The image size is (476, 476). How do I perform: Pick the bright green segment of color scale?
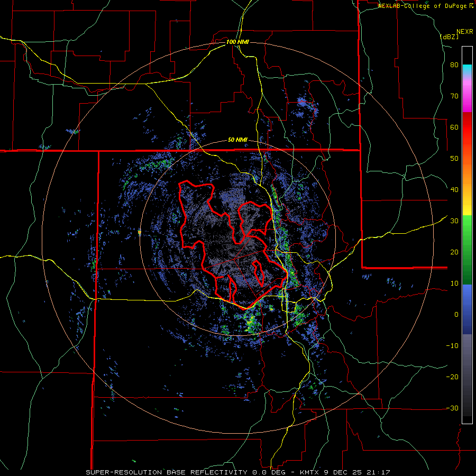[x=467, y=231]
